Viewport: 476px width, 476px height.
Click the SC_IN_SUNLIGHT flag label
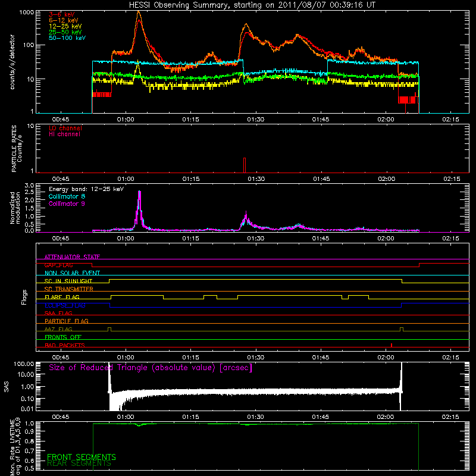click(68, 281)
